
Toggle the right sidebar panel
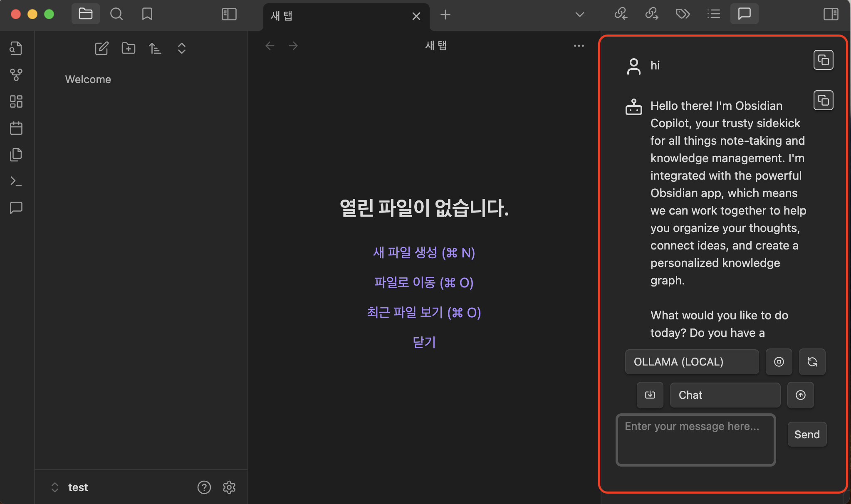click(831, 15)
